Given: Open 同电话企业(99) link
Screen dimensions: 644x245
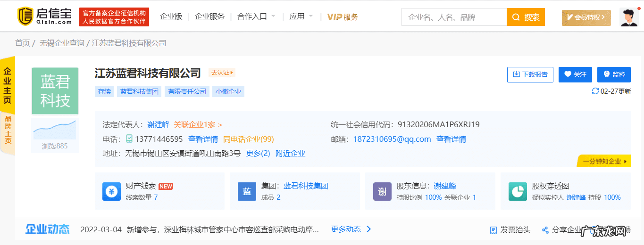Looking at the screenshot, I should (248, 139).
